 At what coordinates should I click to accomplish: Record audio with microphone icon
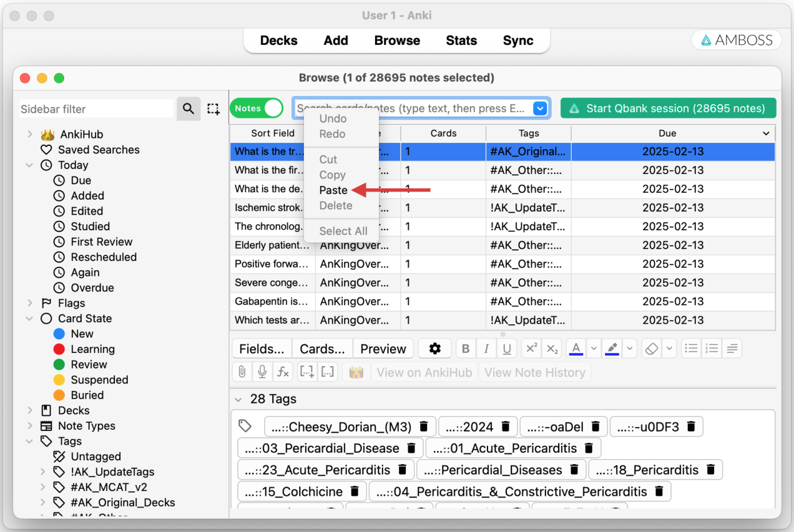(262, 372)
